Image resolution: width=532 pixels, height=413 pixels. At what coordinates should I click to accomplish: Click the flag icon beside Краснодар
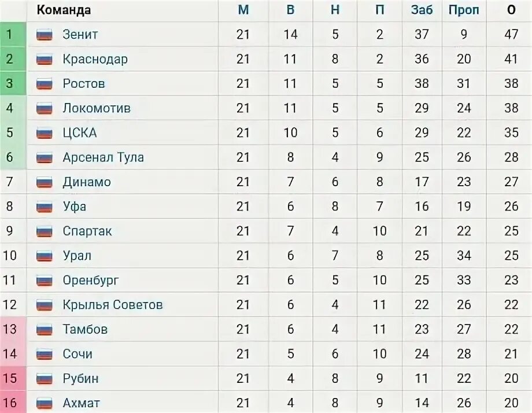pos(45,59)
